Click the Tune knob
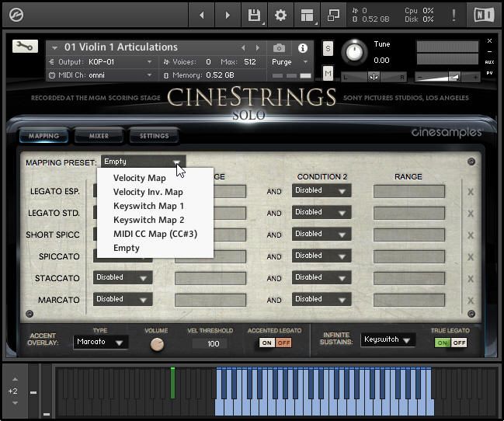 355,52
